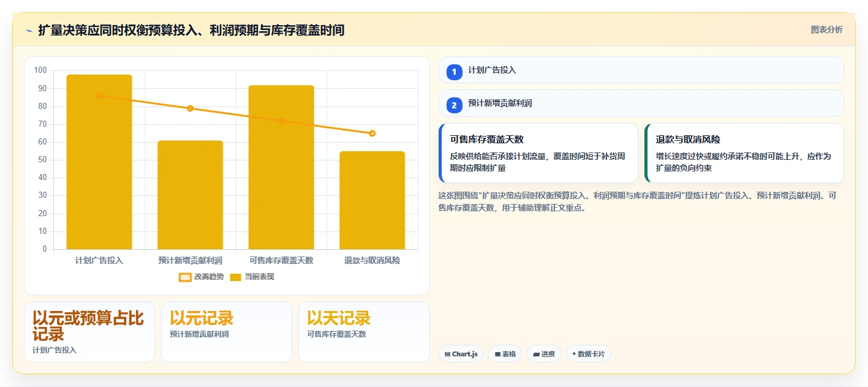Viewport: 868px width, 387px height.
Task: Click the x-axis label 退款与取消风险
Action: click(x=372, y=260)
